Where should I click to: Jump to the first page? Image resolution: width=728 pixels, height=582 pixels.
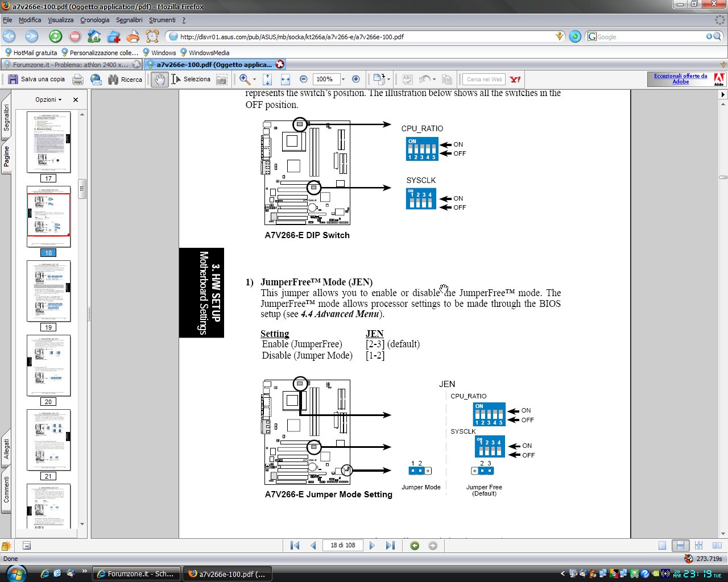tap(295, 546)
